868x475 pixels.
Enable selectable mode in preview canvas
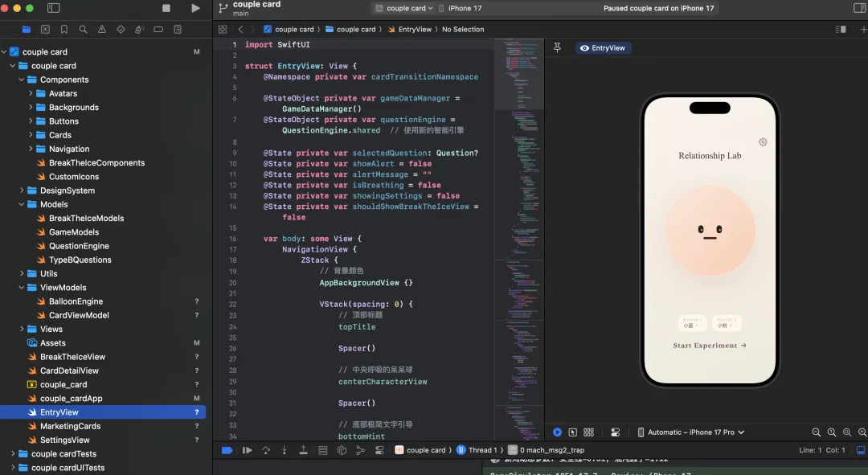573,432
